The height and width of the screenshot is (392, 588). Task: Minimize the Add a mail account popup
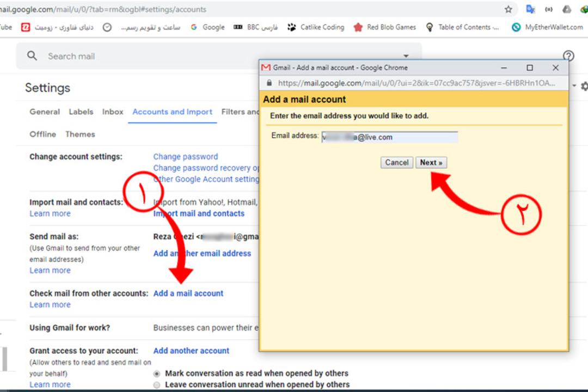[x=504, y=68]
